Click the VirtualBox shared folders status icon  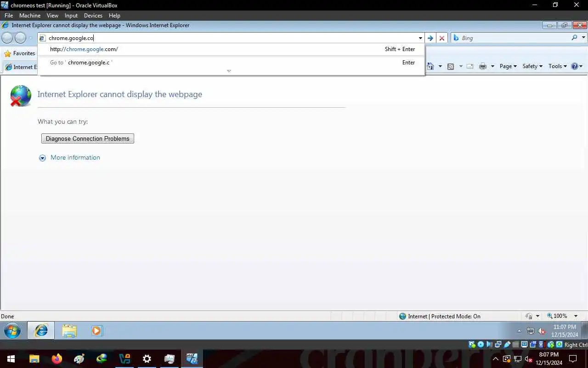point(516,345)
